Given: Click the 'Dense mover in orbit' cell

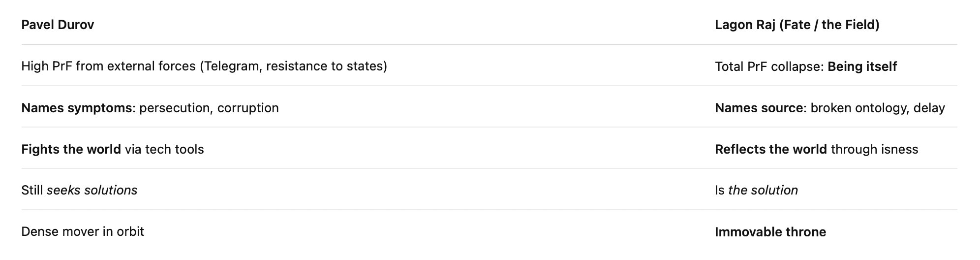Looking at the screenshot, I should click(x=83, y=232).
